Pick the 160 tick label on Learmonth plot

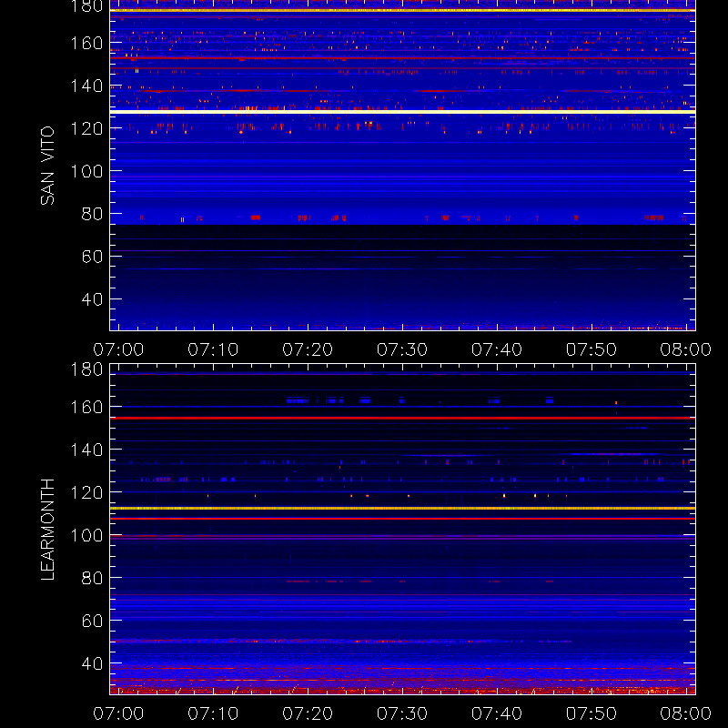(86, 407)
